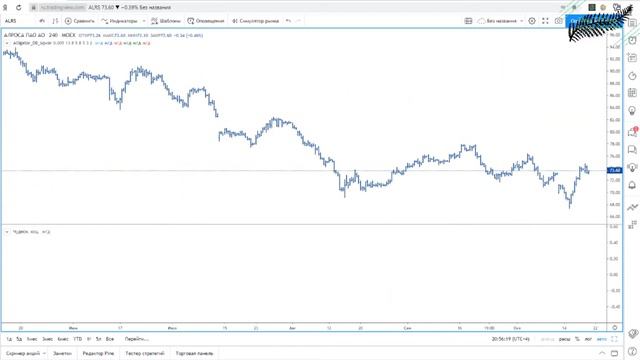Open the help question mark icon
This screenshot has height=360, width=640.
[x=632, y=352]
